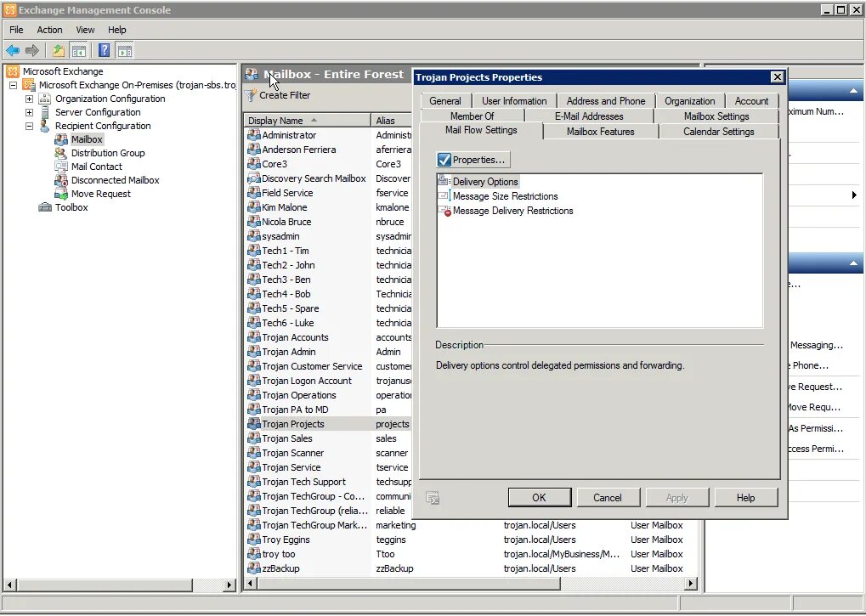Screen dimensions: 866x616
Task: Select the Message Size Restrictions icon
Action: click(x=444, y=196)
